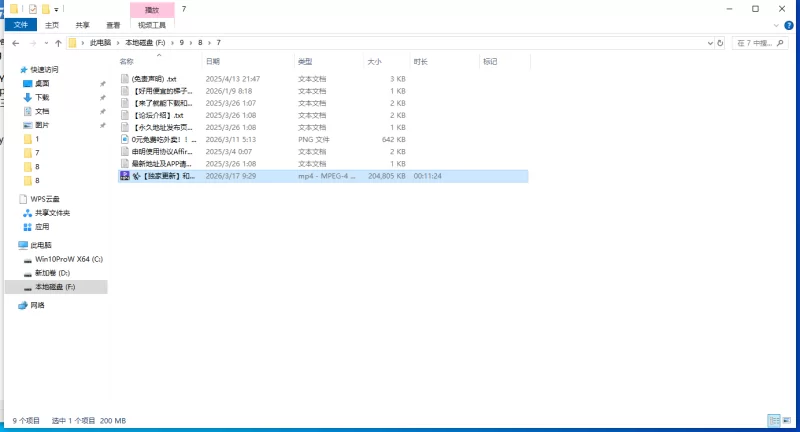Switch to large icons view in status bar
This screenshot has height=432, width=800.
(787, 421)
